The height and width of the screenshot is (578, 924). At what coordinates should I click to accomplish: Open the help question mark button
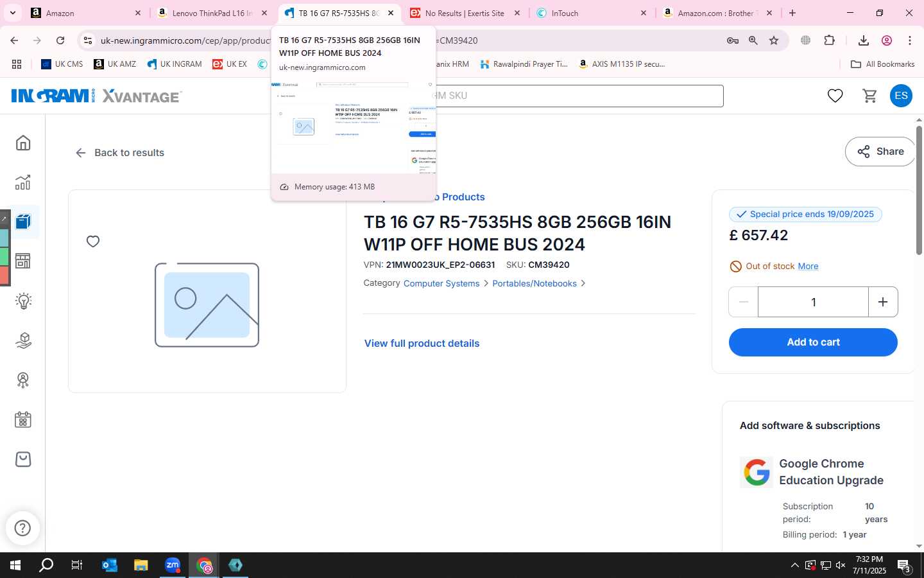[x=22, y=528]
